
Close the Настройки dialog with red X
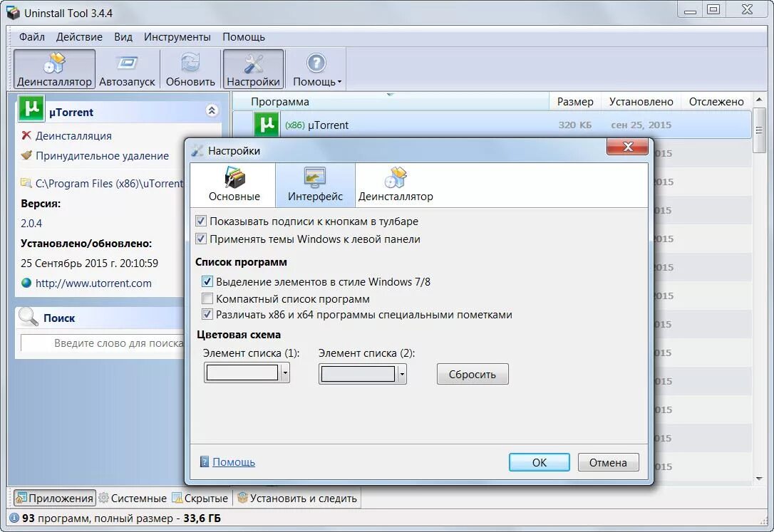pos(627,147)
